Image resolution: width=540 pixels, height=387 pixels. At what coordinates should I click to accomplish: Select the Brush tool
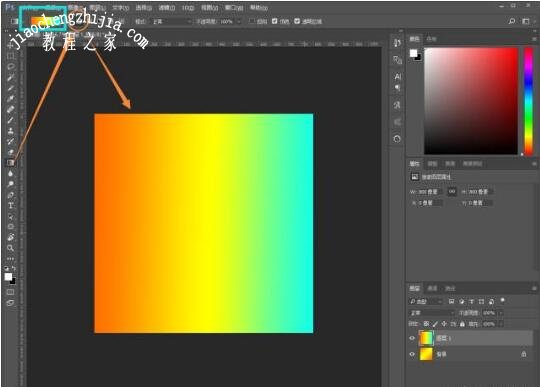click(x=11, y=120)
